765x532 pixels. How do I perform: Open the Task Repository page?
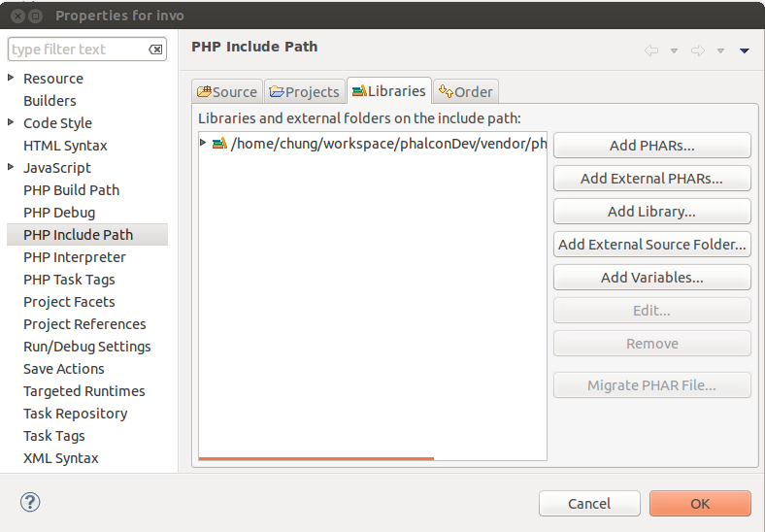76,414
